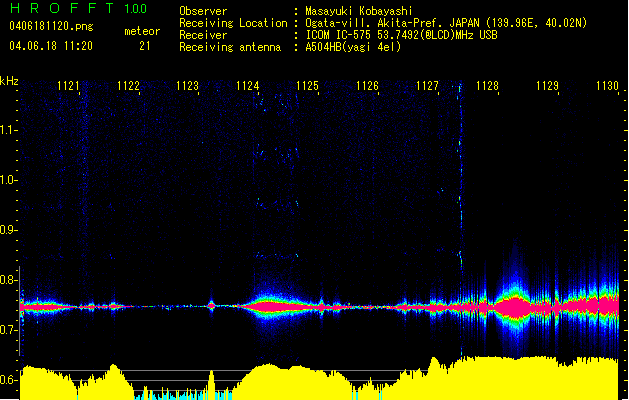Click the date stamp 04.06.18 11:20
Image resolution: width=629 pixels, height=400 pixels.
(51, 46)
